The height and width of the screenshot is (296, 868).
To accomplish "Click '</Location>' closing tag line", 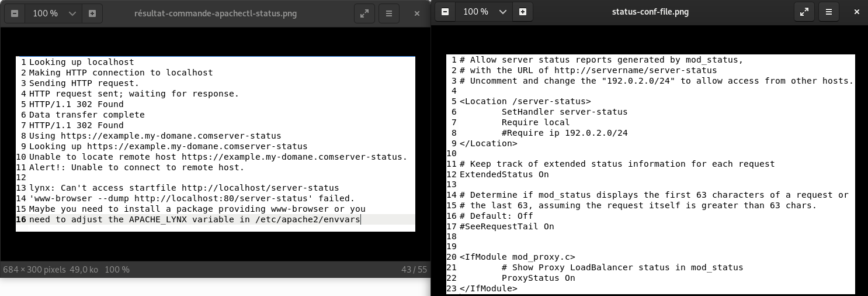I will click(x=488, y=143).
